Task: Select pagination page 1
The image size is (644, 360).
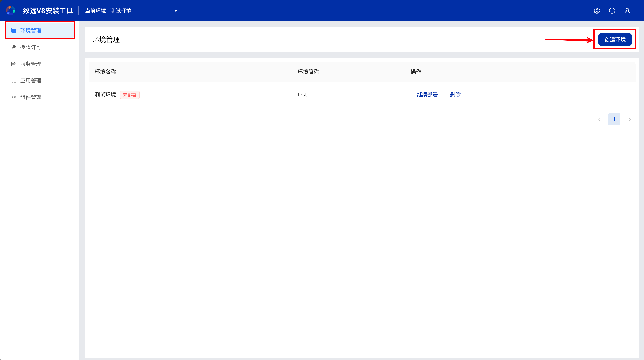Action: (614, 119)
